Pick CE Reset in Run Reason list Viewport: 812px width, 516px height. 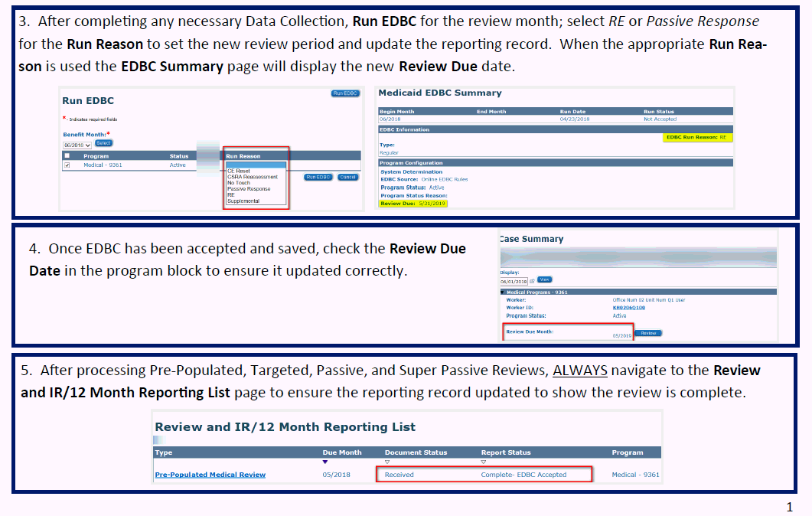point(239,171)
